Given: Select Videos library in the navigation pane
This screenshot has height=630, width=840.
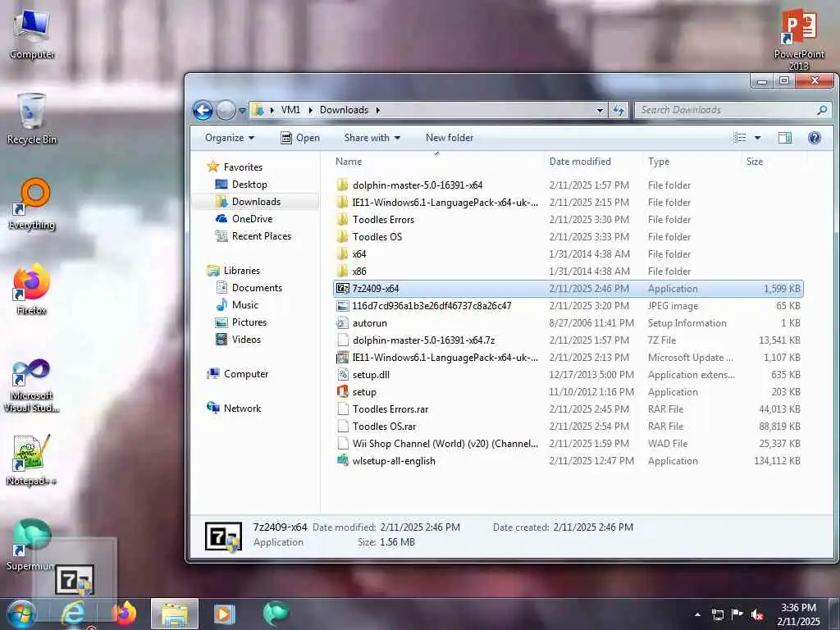Looking at the screenshot, I should (239, 339).
